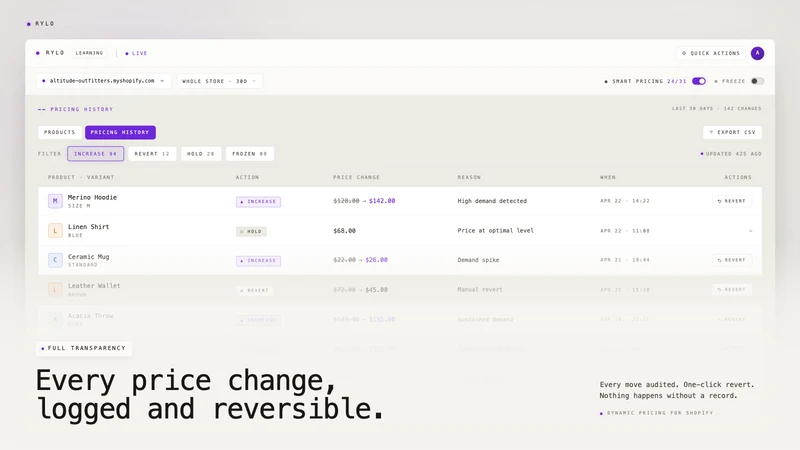Select the Ceramic Mug product name

(x=88, y=257)
